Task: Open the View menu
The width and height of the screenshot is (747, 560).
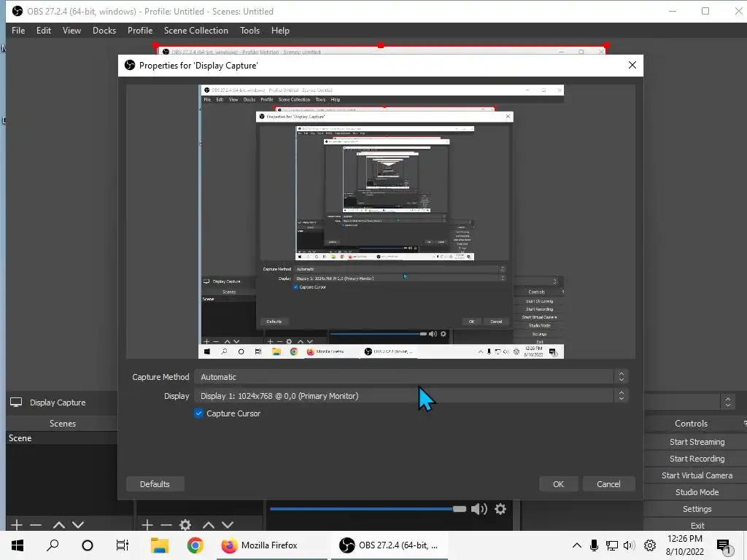Action: (71, 31)
